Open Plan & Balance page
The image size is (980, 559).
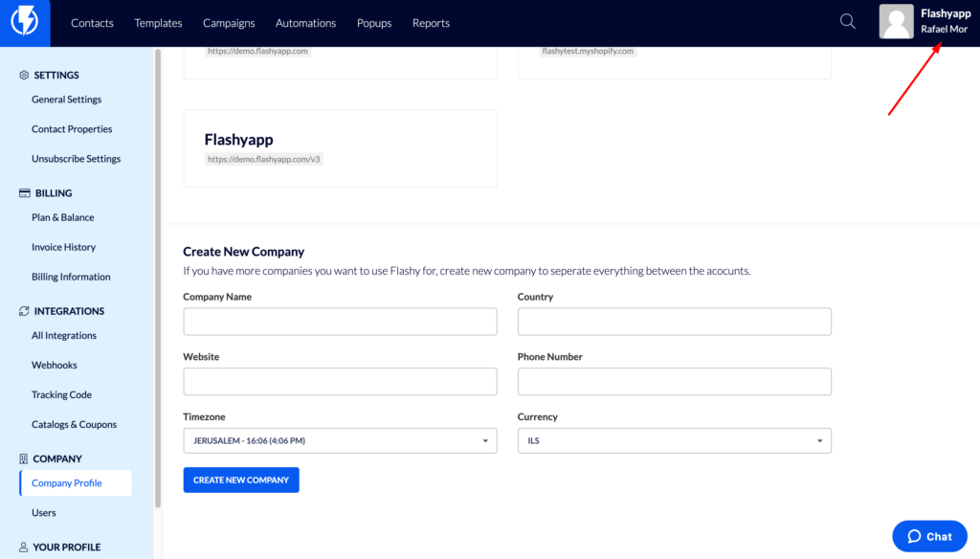[62, 217]
